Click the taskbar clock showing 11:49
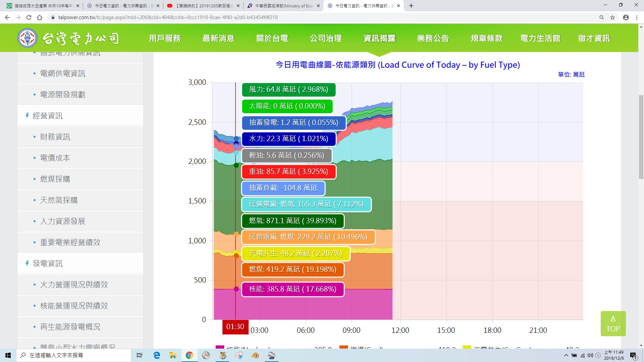Screen dimensions: 644x362 [614, 355]
